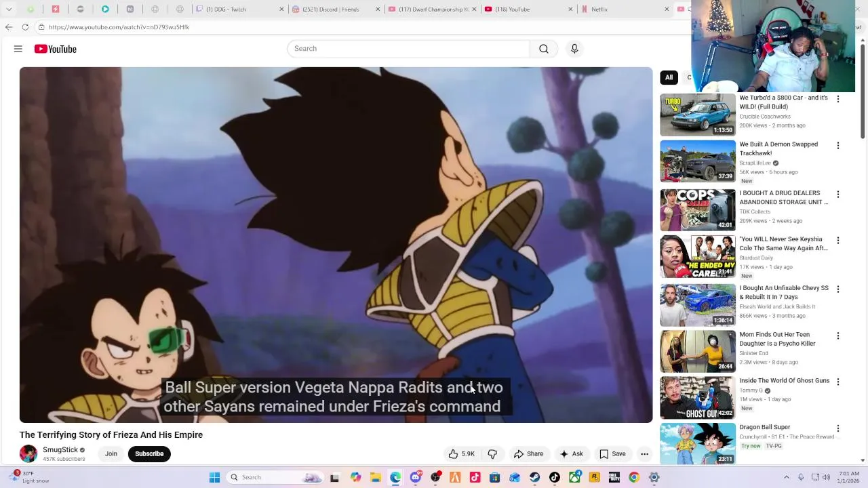Open menu for Abandoned Storage Unit video

point(838,195)
